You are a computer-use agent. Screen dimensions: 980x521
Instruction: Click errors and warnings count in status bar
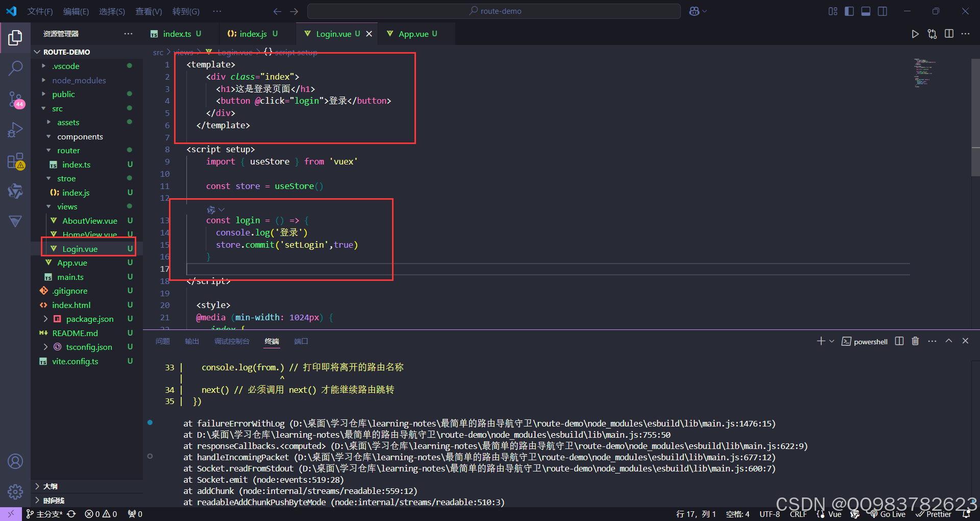pyautogui.click(x=101, y=514)
